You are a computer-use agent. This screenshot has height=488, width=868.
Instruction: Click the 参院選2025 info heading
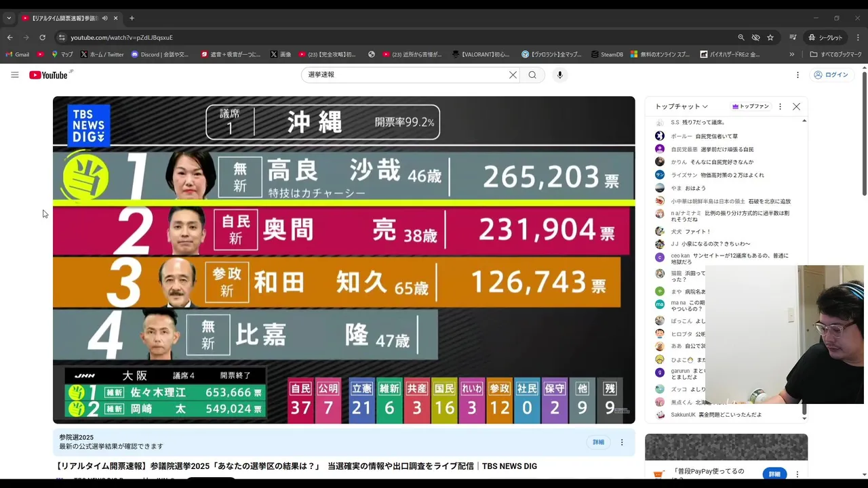click(76, 437)
